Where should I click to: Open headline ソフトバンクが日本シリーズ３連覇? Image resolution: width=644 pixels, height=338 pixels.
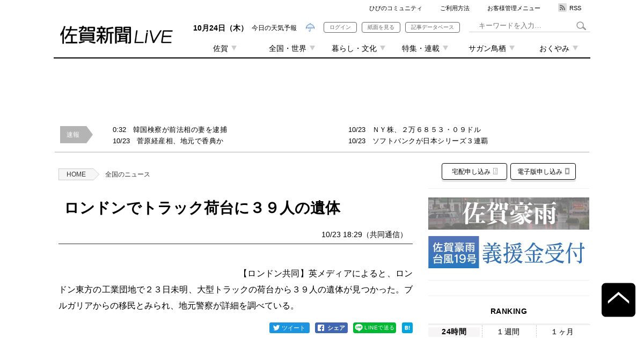coord(430,141)
